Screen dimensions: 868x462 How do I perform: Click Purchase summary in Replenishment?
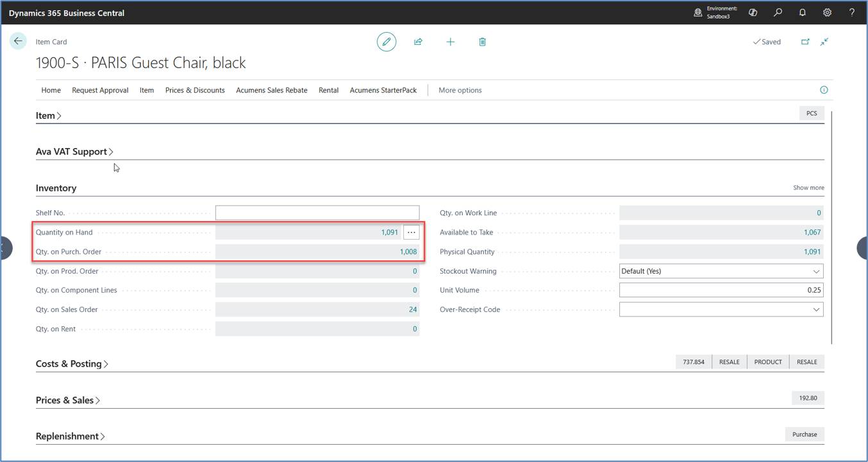tap(805, 434)
